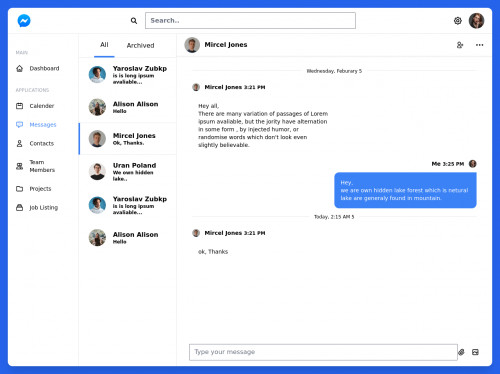Select the All conversations tab

(x=104, y=45)
